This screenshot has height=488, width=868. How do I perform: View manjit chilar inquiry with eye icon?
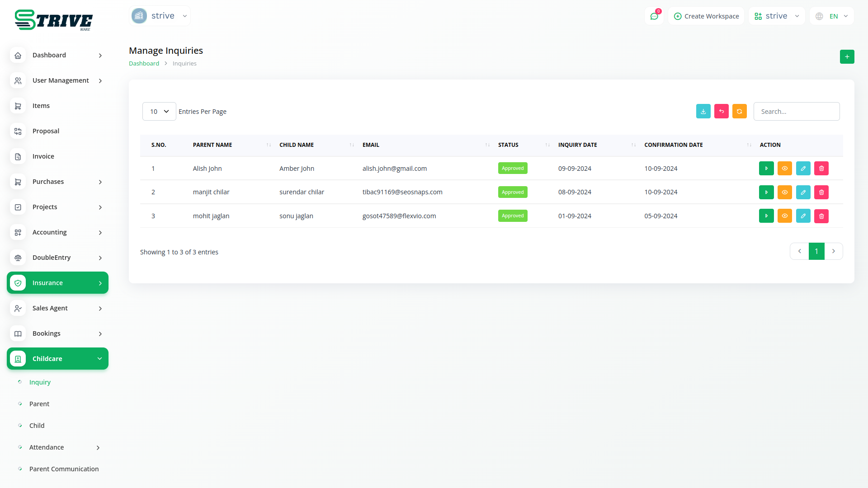784,192
